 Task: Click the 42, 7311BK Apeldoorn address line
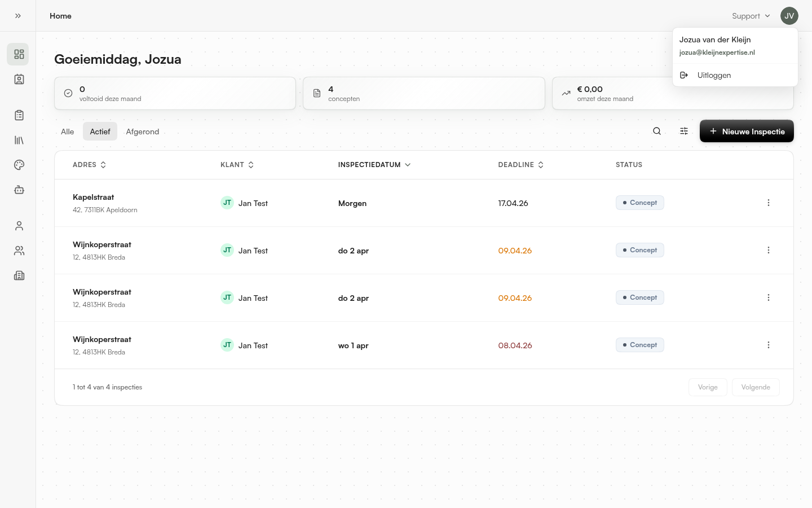pyautogui.click(x=105, y=210)
